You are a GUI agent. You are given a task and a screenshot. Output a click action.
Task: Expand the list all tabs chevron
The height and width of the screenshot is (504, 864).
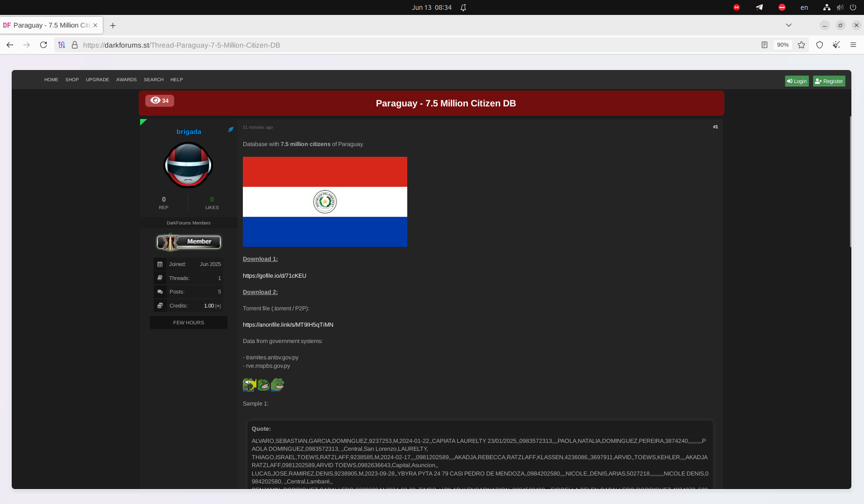tap(789, 25)
